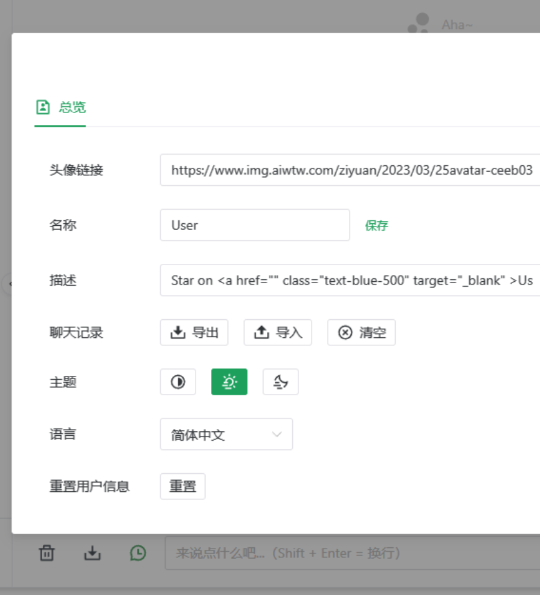
Task: Click the 保存 link next to name
Action: click(376, 225)
